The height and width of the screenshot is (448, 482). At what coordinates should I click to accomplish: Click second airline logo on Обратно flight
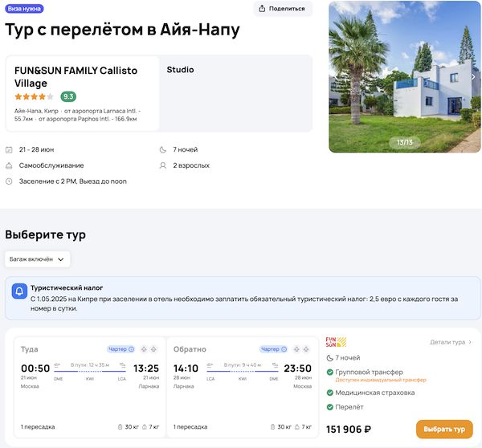(308, 349)
